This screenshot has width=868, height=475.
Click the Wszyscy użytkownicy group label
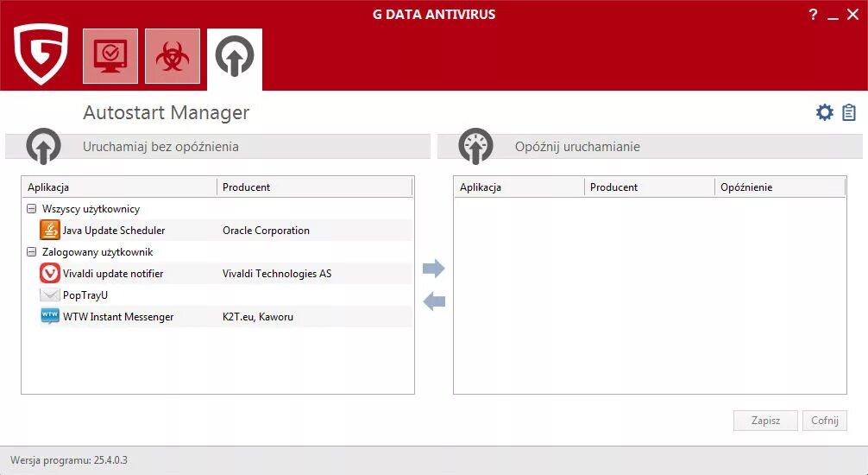coord(91,209)
